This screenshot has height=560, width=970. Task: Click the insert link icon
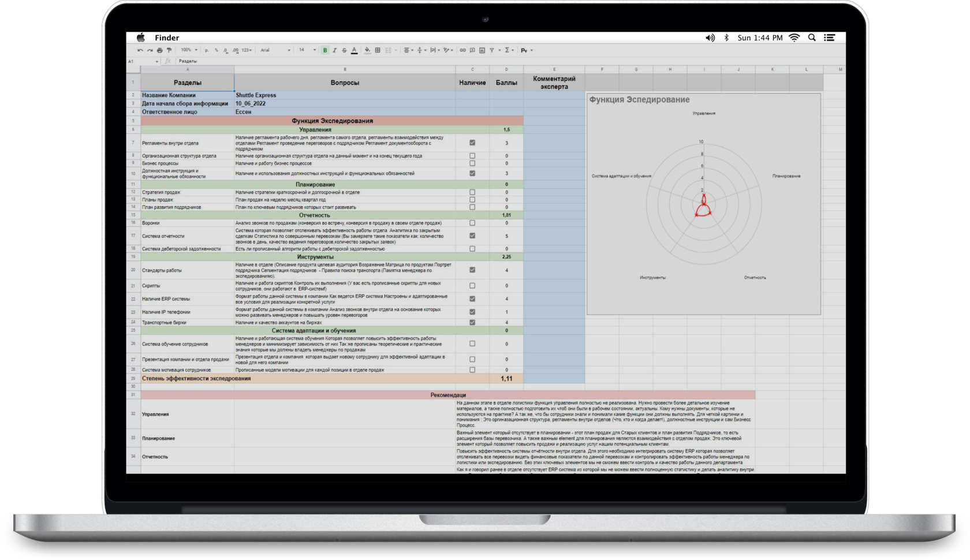click(x=462, y=50)
